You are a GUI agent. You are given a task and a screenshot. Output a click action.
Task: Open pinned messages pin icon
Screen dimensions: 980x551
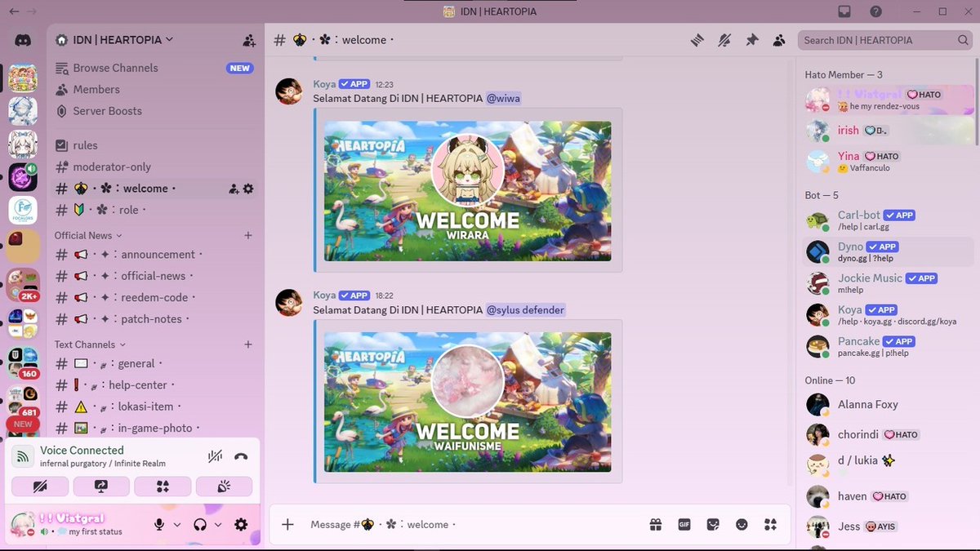click(752, 40)
